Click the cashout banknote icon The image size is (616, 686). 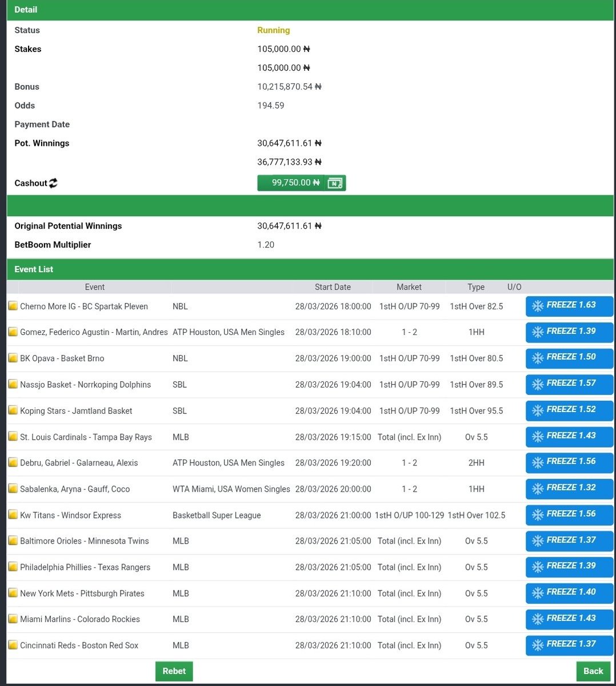335,183
